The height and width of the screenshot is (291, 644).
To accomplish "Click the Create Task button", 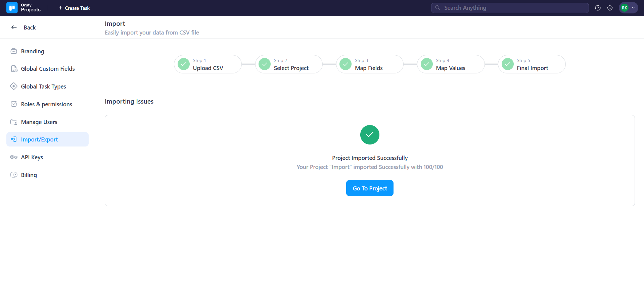I will (x=74, y=8).
